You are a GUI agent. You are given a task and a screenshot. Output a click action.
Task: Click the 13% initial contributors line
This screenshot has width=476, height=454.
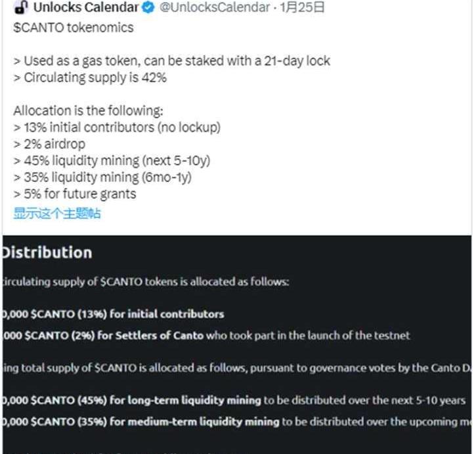point(116,127)
